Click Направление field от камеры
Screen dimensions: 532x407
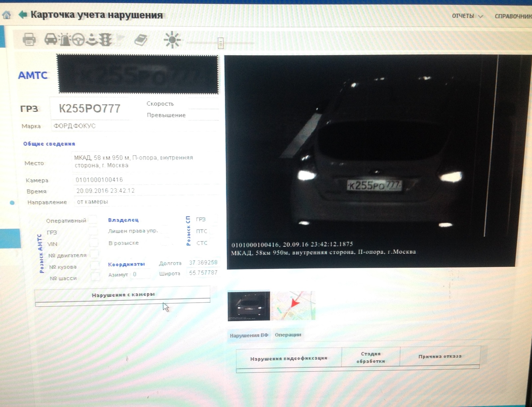[x=146, y=202]
